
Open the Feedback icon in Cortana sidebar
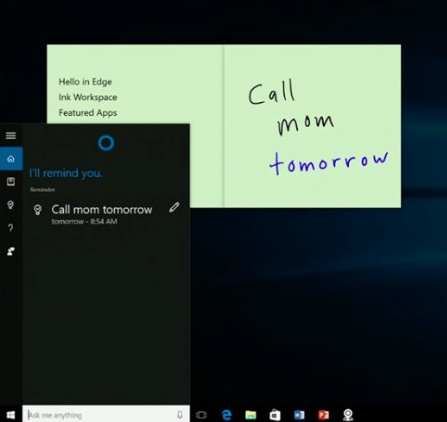coord(11,251)
